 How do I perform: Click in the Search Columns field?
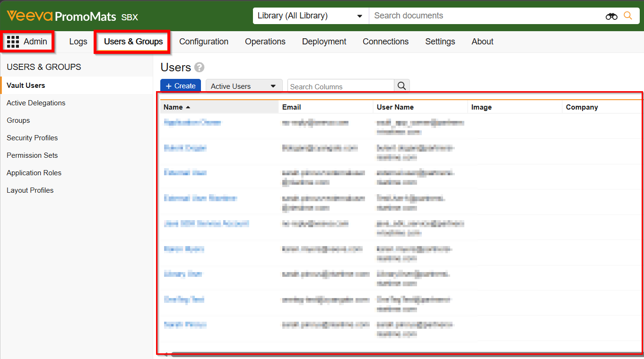coord(341,86)
